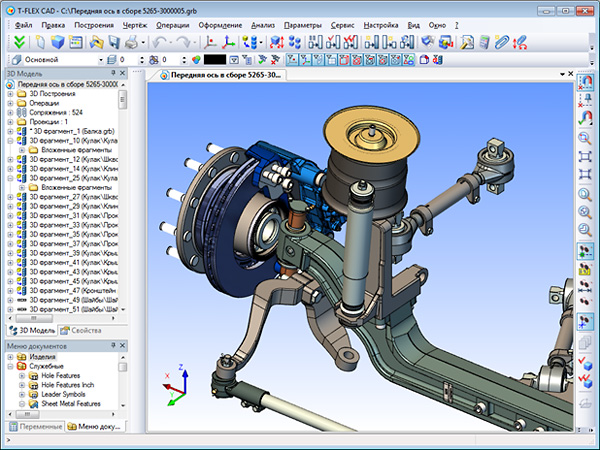Viewport: 600px width, 450px height.
Task: Click the wrench-and-page settings icon
Action: (x=467, y=42)
